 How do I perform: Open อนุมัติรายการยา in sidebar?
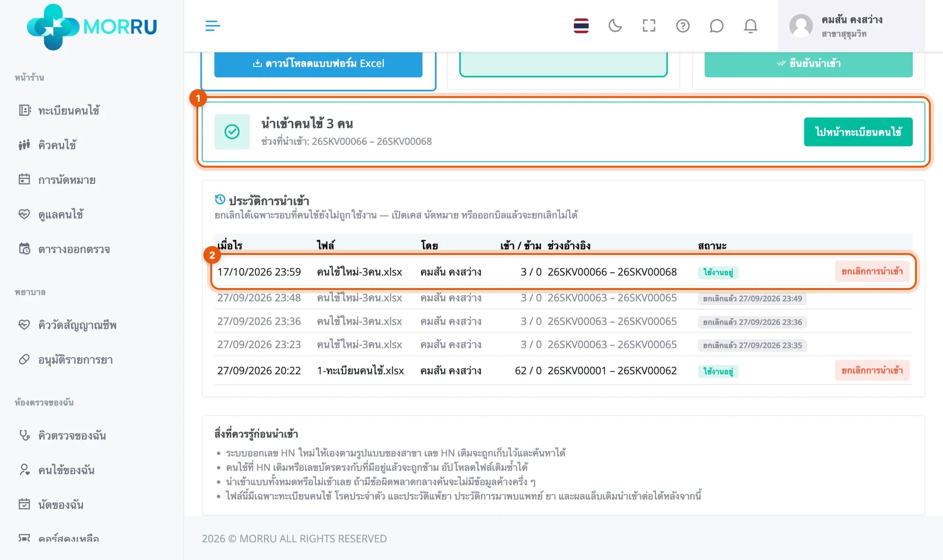(75, 360)
